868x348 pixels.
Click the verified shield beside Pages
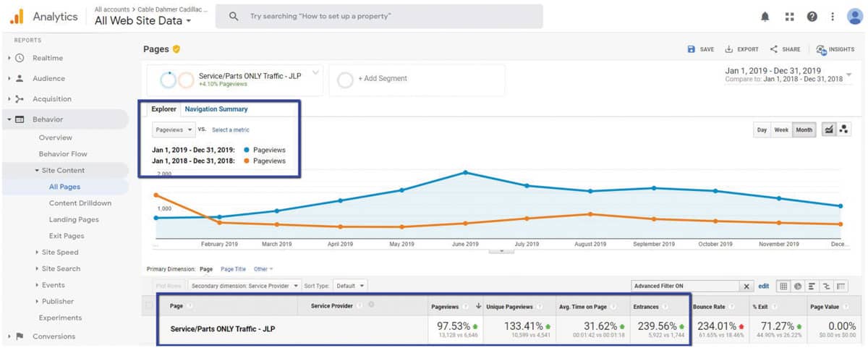(x=176, y=49)
